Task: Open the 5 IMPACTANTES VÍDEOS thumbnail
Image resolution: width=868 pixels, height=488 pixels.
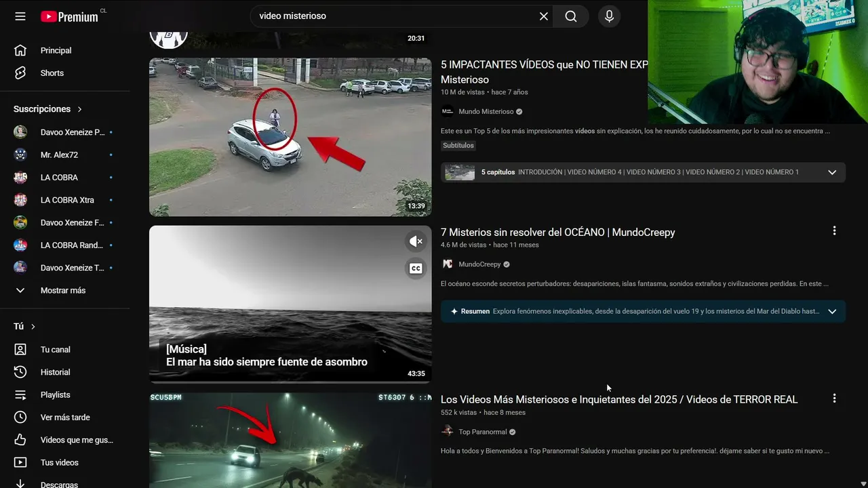Action: point(290,137)
